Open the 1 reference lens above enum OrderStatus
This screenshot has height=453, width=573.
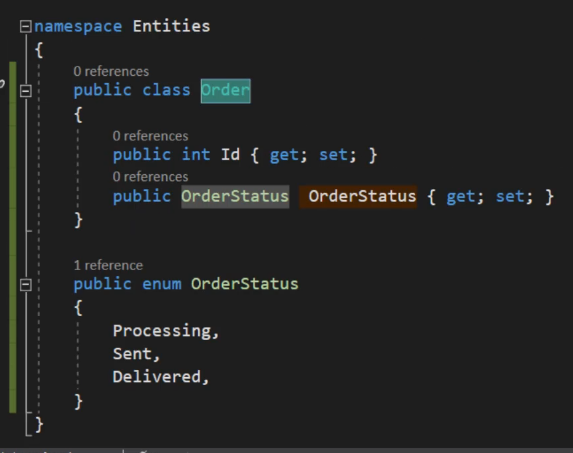[x=108, y=265]
